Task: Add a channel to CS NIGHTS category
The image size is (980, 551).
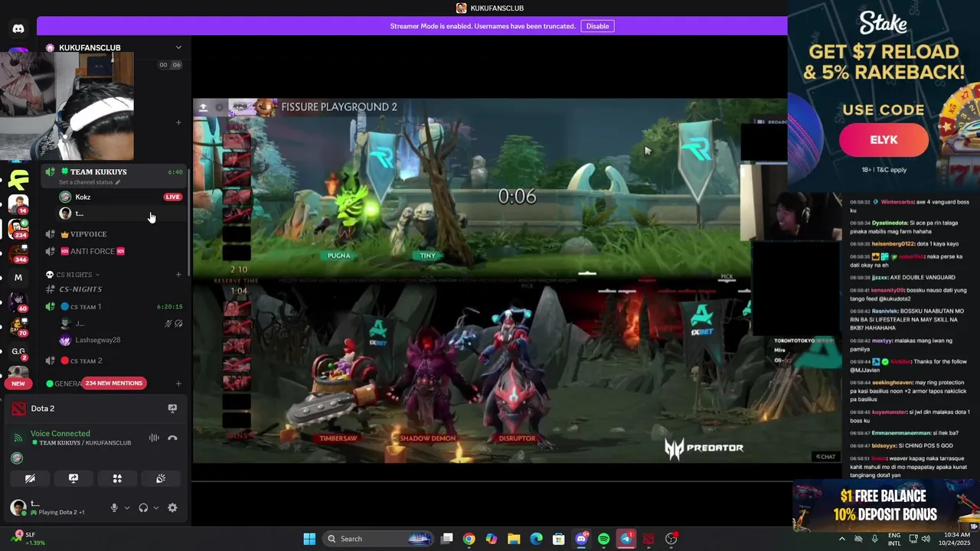Action: pos(178,275)
